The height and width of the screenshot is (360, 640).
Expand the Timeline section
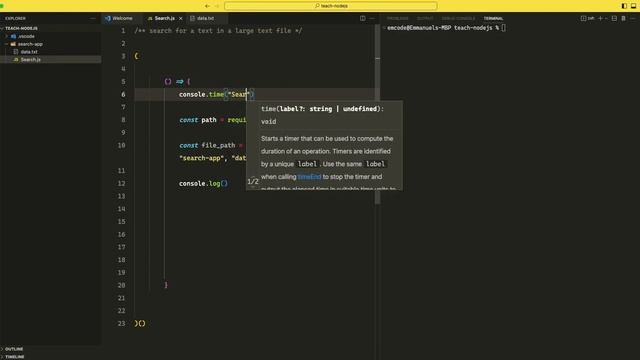(x=51, y=357)
